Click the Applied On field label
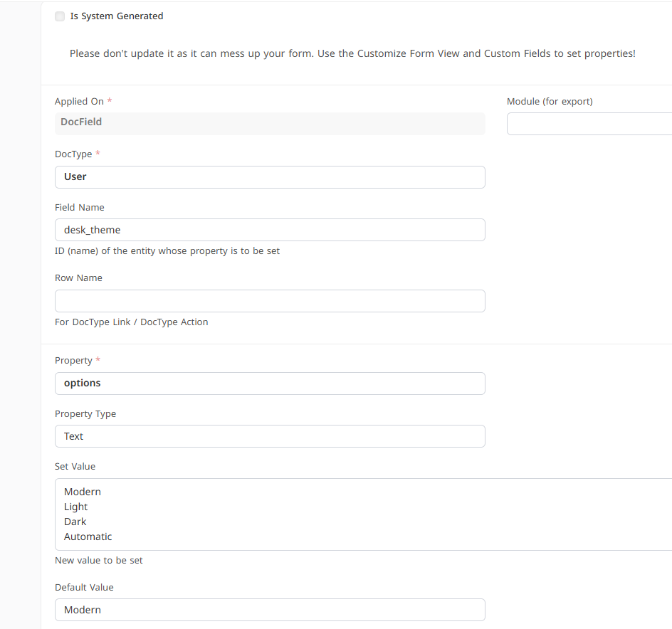Image resolution: width=672 pixels, height=629 pixels. pyautogui.click(x=79, y=102)
